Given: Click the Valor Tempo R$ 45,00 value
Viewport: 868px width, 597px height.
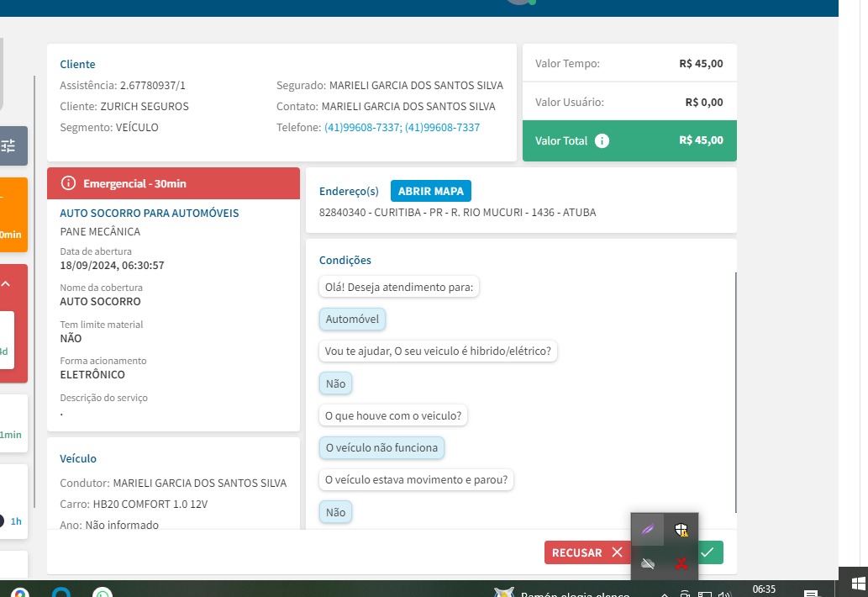Looking at the screenshot, I should 701,64.
